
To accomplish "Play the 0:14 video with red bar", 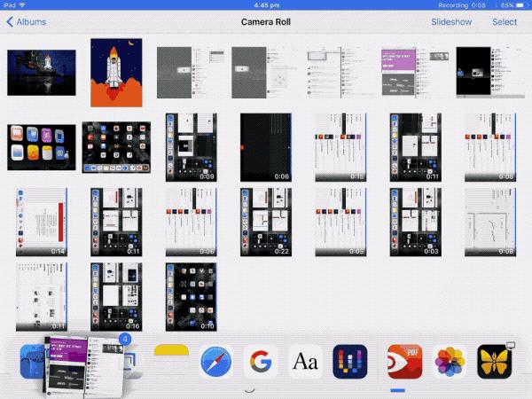I will (42, 222).
